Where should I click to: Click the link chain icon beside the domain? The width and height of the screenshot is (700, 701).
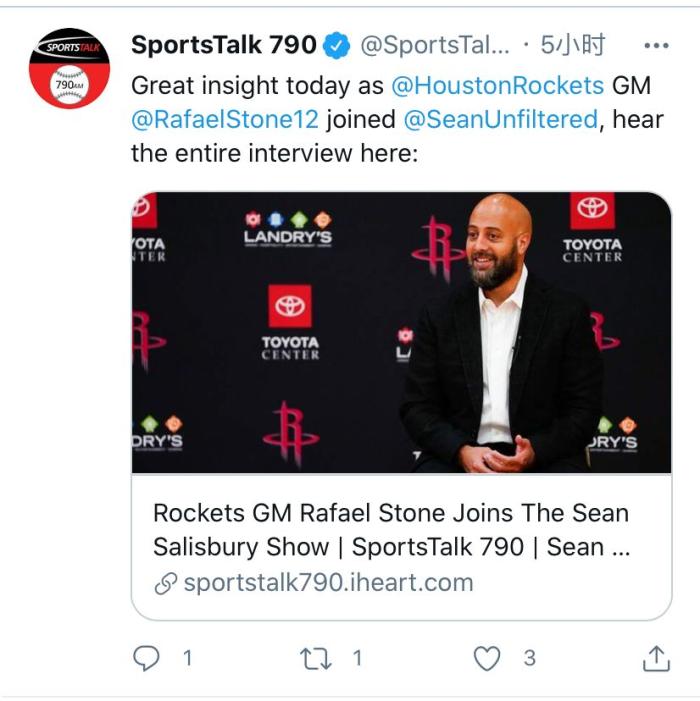pos(165,584)
